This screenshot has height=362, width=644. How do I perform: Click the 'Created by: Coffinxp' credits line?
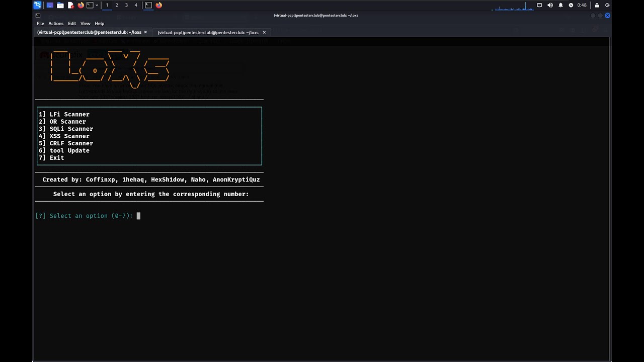[x=151, y=179]
